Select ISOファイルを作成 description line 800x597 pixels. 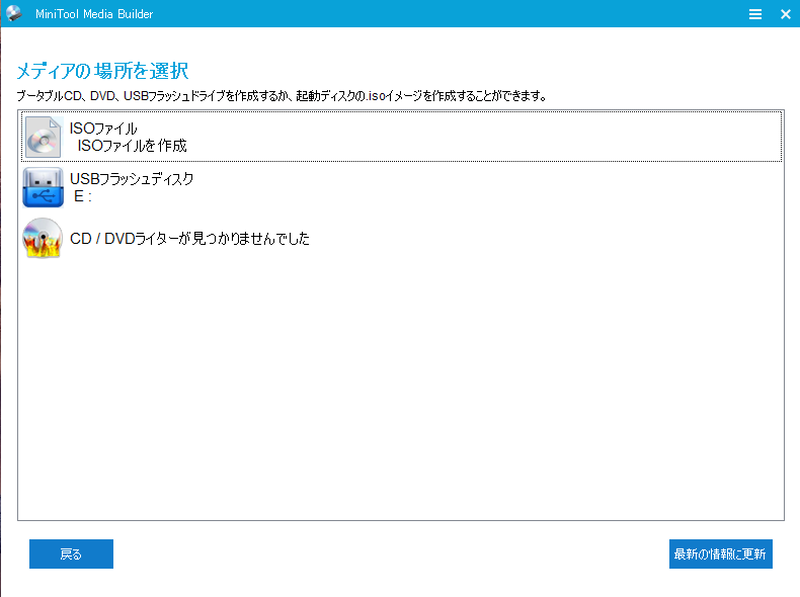pos(132,146)
